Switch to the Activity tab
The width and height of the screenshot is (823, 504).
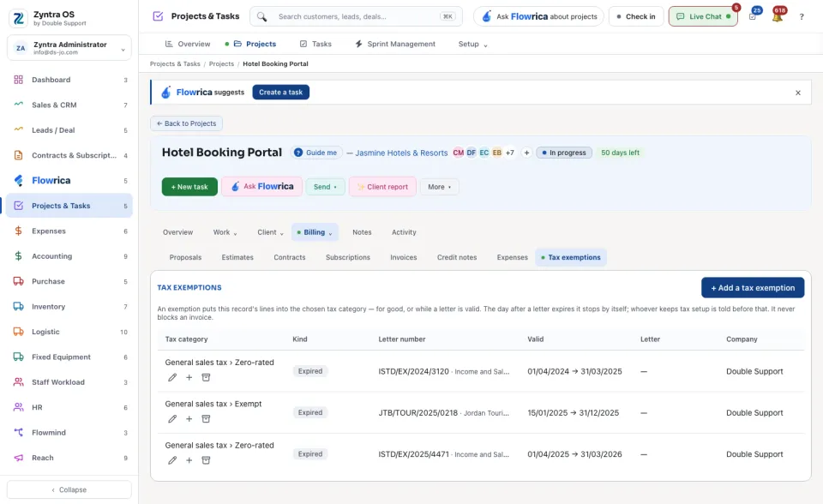click(404, 232)
